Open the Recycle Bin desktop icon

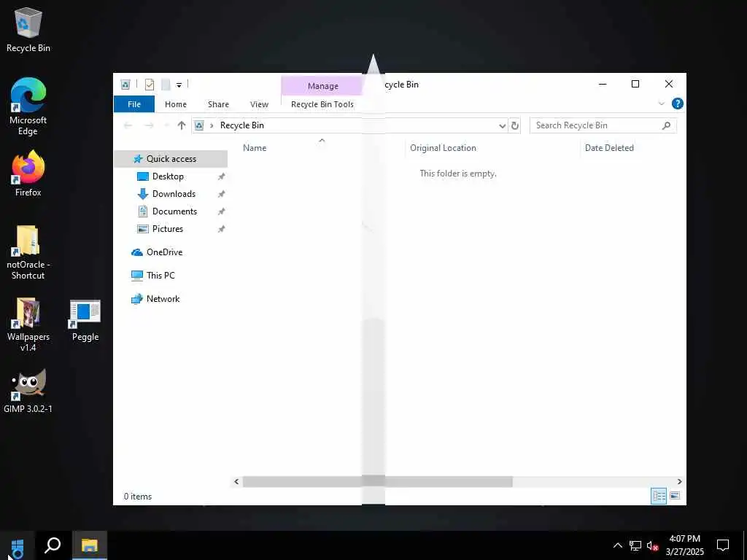click(28, 30)
